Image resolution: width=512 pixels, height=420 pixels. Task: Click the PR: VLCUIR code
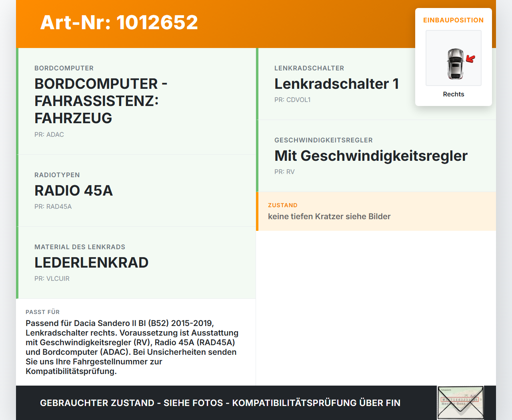[x=52, y=279]
